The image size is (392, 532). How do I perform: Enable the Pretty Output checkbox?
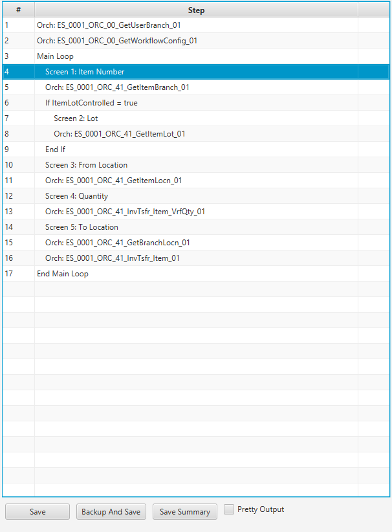[229, 509]
